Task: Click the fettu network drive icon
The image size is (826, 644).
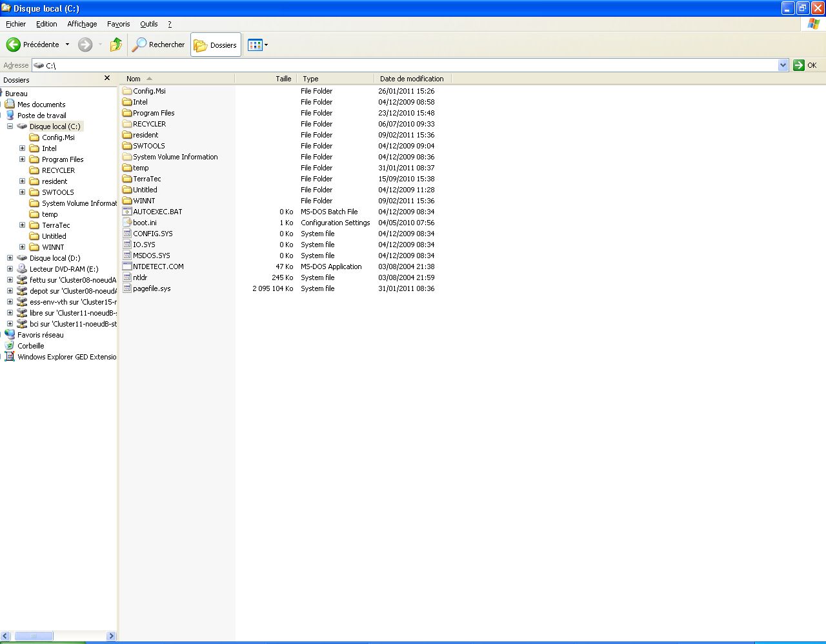Action: 22,280
